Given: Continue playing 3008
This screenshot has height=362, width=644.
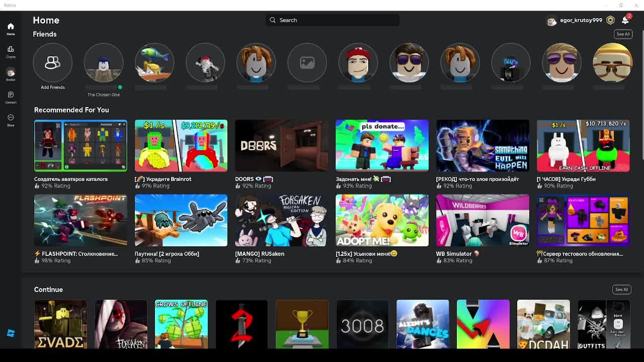Looking at the screenshot, I should pyautogui.click(x=362, y=324).
